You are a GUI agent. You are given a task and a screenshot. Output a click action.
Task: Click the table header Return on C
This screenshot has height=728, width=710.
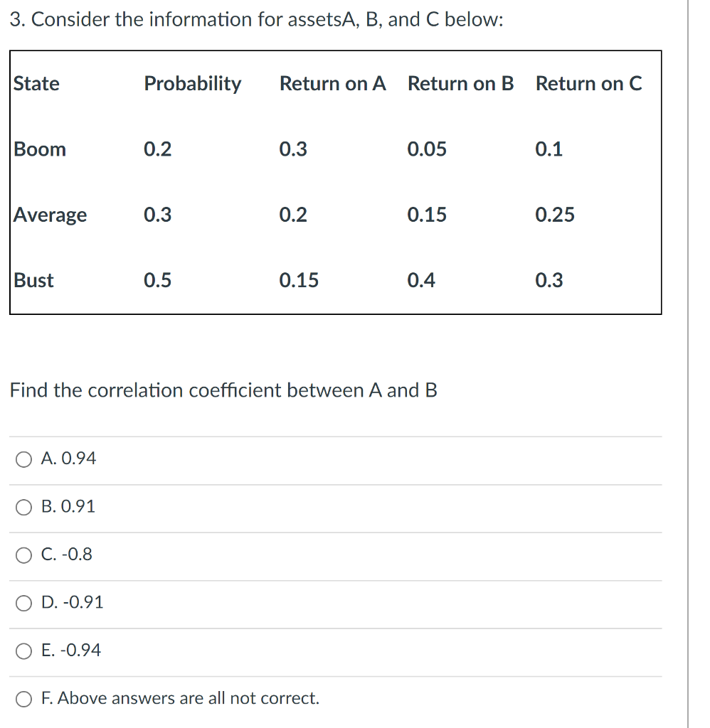588,83
